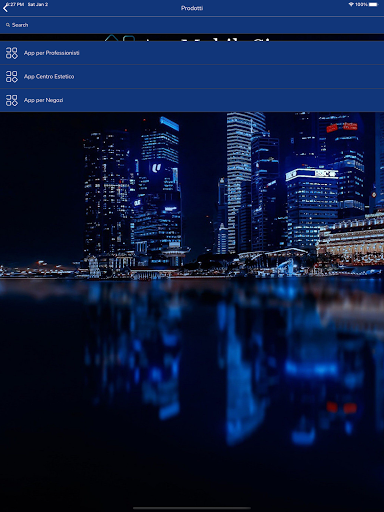Click the red neon sign on skyscraper
This screenshot has height=512, width=384.
342,127
